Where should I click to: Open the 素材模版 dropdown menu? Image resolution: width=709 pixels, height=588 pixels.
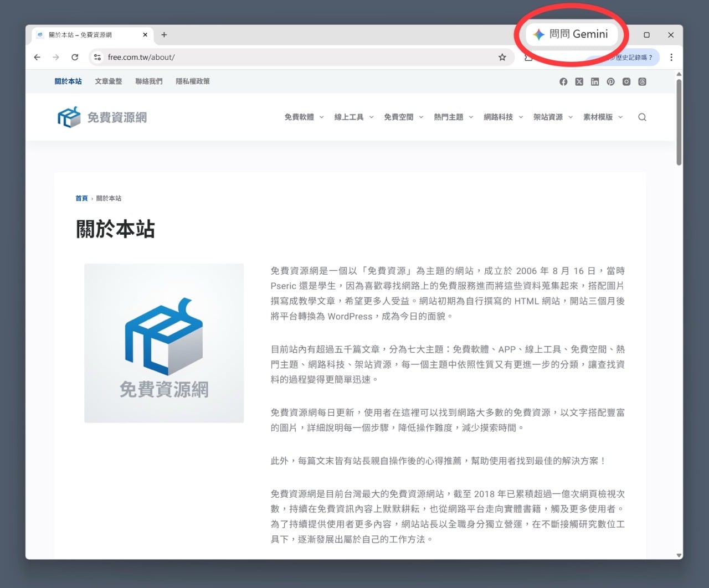coord(603,117)
